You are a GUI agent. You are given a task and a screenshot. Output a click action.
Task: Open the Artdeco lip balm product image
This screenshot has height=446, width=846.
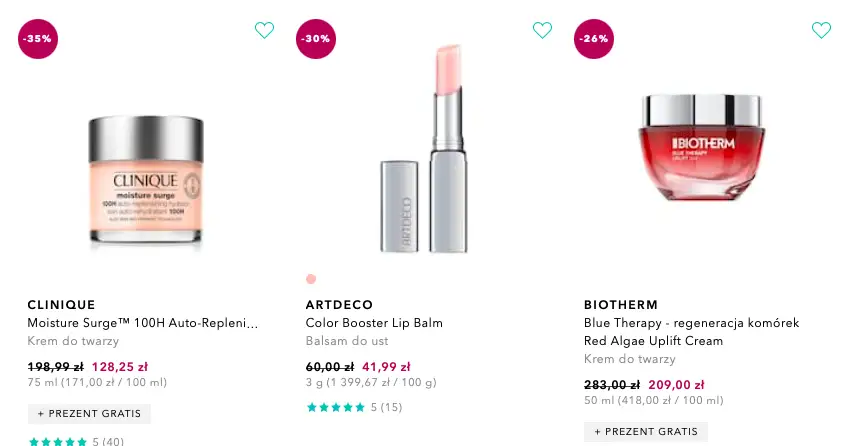pos(424,150)
